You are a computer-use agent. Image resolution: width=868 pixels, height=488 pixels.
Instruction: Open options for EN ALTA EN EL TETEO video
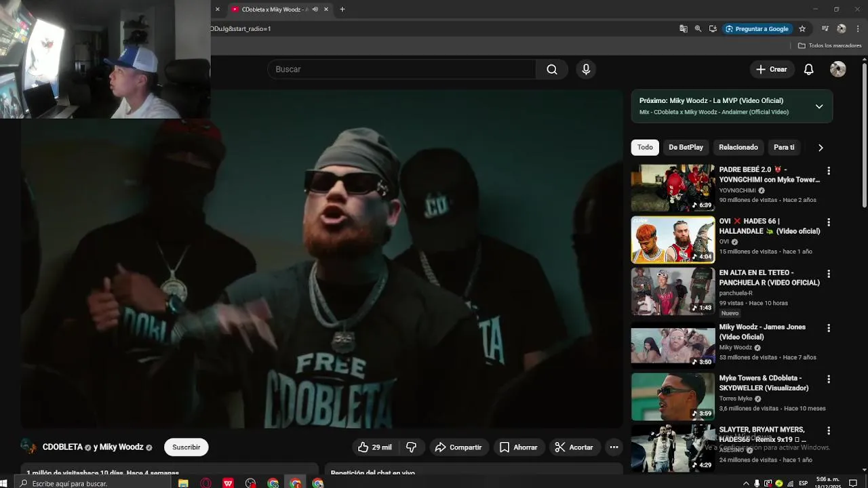tap(828, 274)
